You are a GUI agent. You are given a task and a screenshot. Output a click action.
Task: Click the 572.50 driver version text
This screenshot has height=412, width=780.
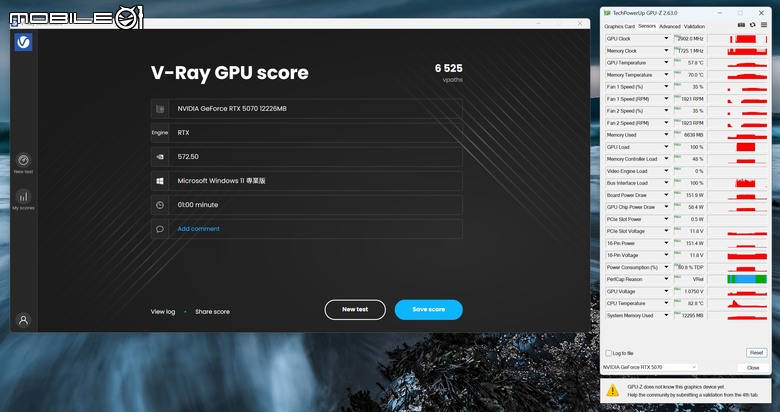(188, 157)
